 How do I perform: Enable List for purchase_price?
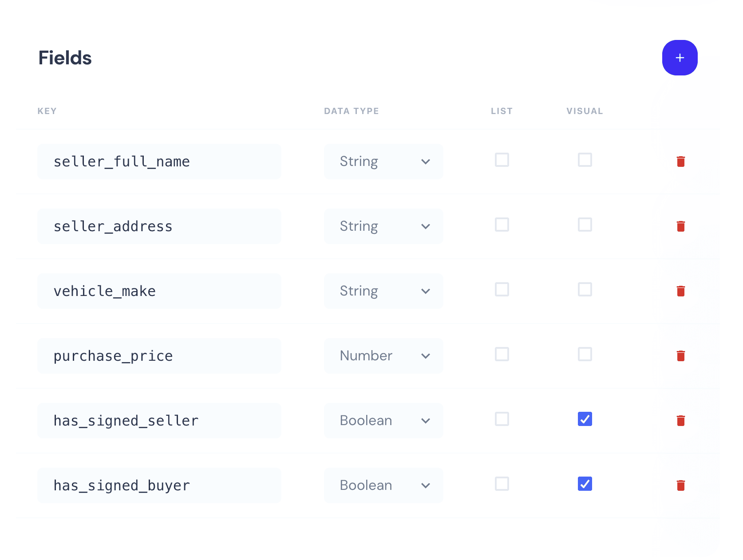click(502, 355)
